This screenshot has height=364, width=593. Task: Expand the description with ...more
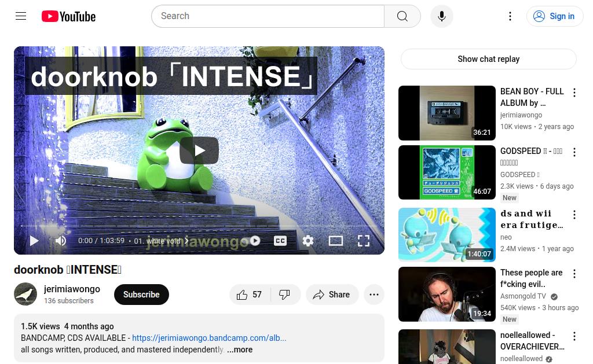[x=240, y=350]
